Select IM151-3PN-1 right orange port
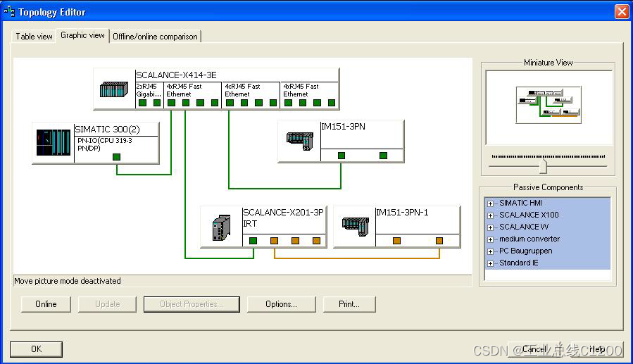This screenshot has width=633, height=364. pos(439,241)
